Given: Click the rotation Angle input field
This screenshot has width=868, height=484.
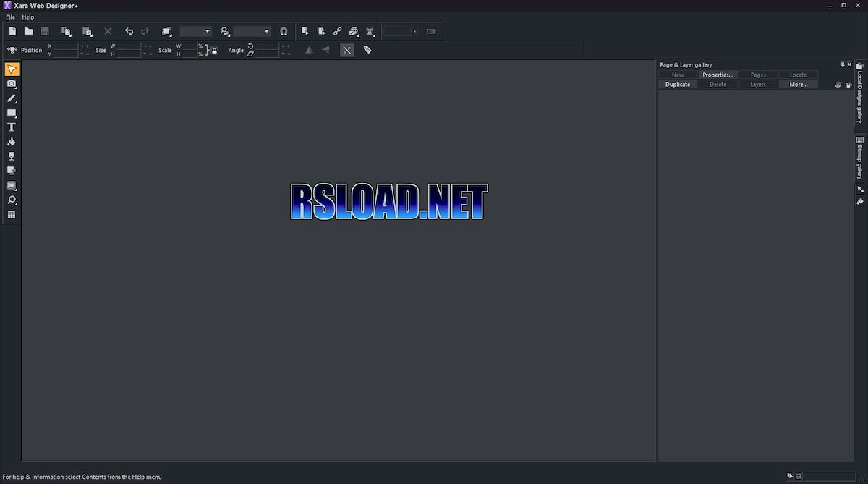Looking at the screenshot, I should 267,46.
